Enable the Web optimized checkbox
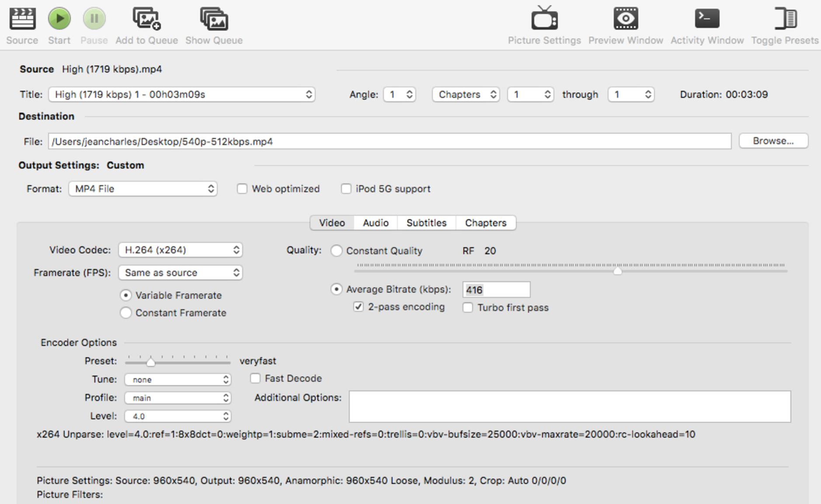 242,189
